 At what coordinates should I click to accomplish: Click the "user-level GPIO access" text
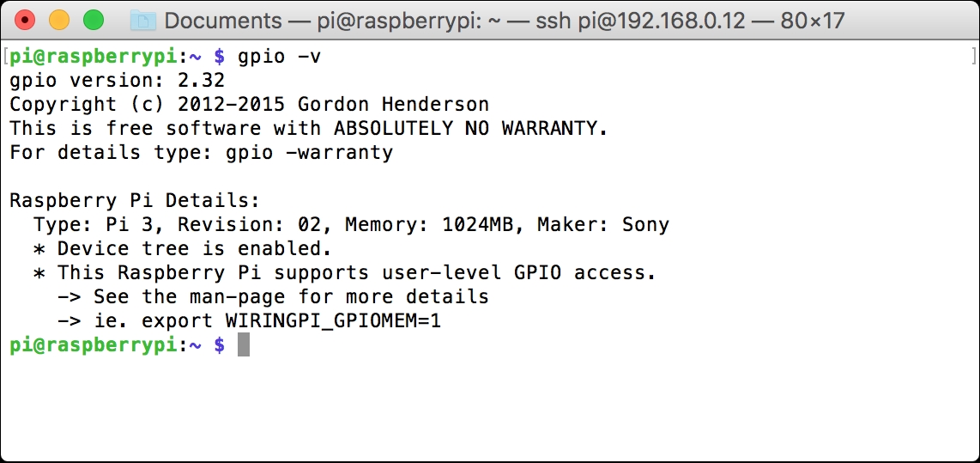point(530,273)
